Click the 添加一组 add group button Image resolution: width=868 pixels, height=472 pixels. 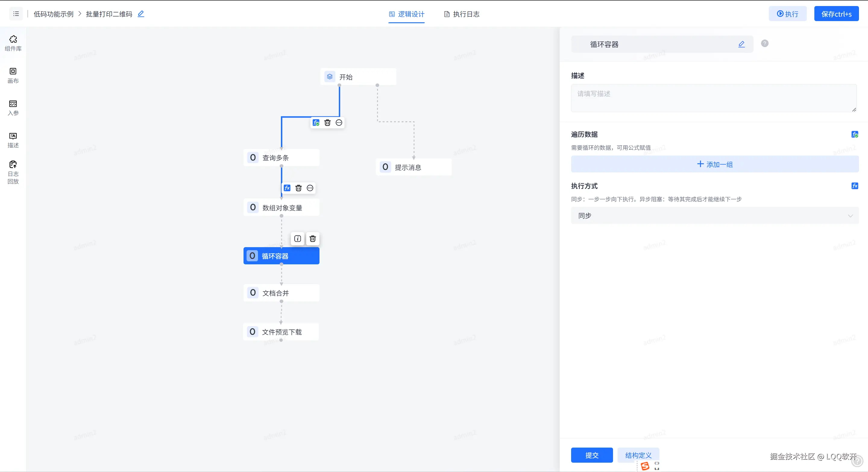pyautogui.click(x=714, y=164)
